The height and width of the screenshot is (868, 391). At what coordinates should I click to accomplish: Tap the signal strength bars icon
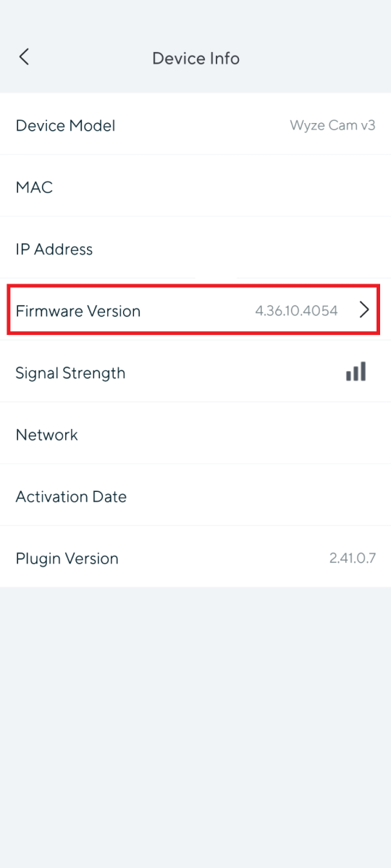coord(356,372)
